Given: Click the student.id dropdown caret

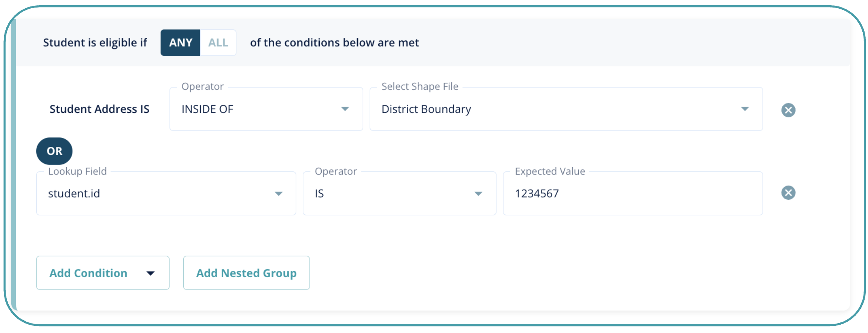Looking at the screenshot, I should (278, 194).
